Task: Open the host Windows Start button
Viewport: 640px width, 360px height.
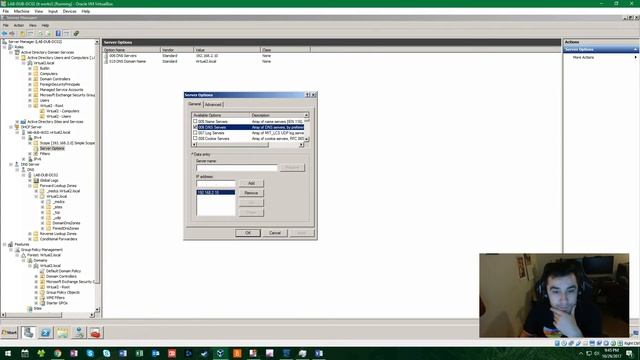Action: click(x=8, y=353)
